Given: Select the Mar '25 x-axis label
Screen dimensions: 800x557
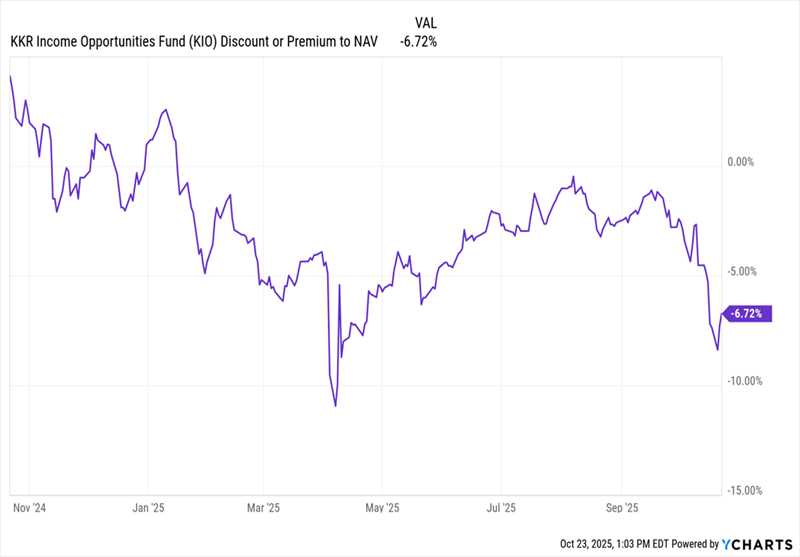Looking at the screenshot, I should pyautogui.click(x=263, y=508).
